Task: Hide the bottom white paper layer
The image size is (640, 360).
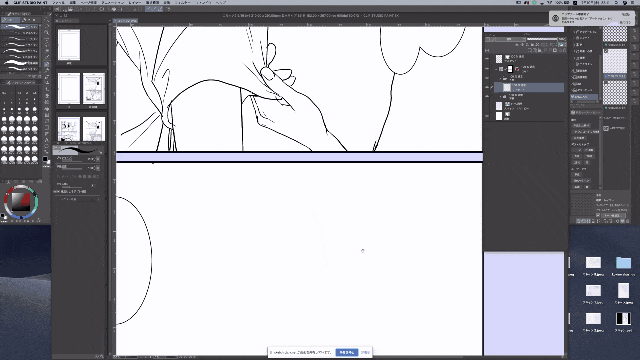Action: tap(487, 116)
